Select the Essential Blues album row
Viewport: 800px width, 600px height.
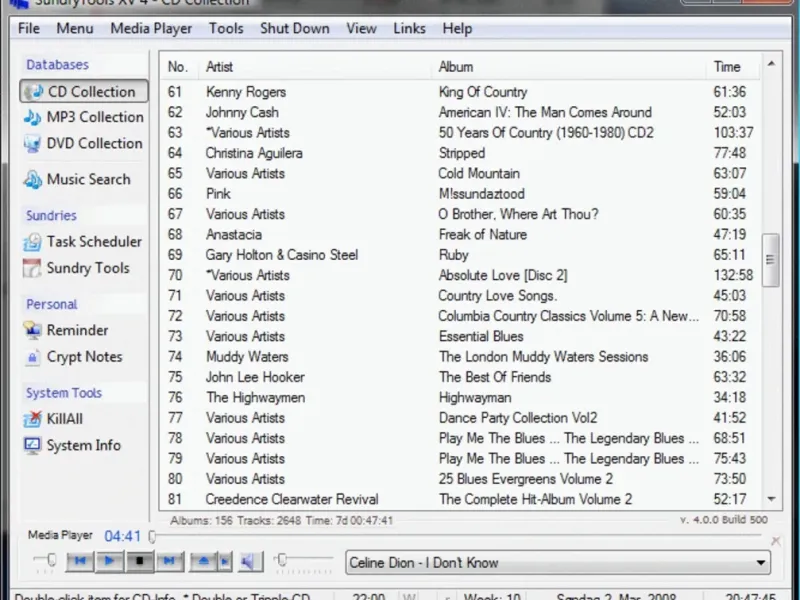pyautogui.click(x=460, y=337)
